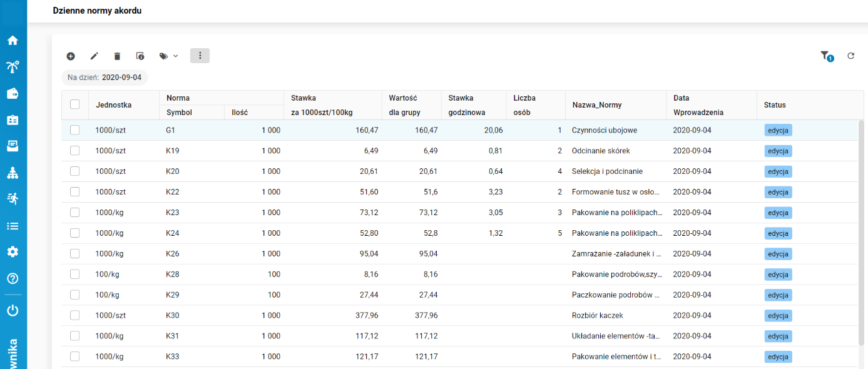Image resolution: width=868 pixels, height=369 pixels.
Task: Tick the checkbox for row K31
Action: pyautogui.click(x=75, y=336)
